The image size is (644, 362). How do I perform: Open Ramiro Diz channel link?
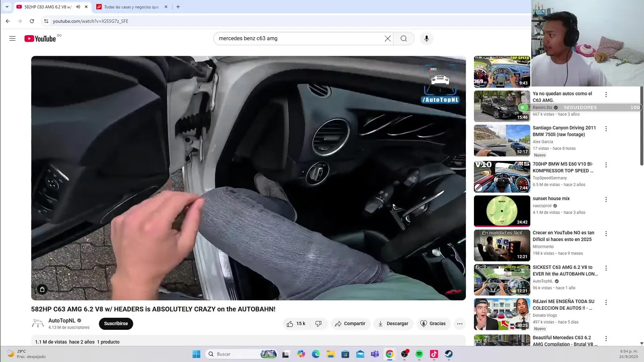click(542, 108)
